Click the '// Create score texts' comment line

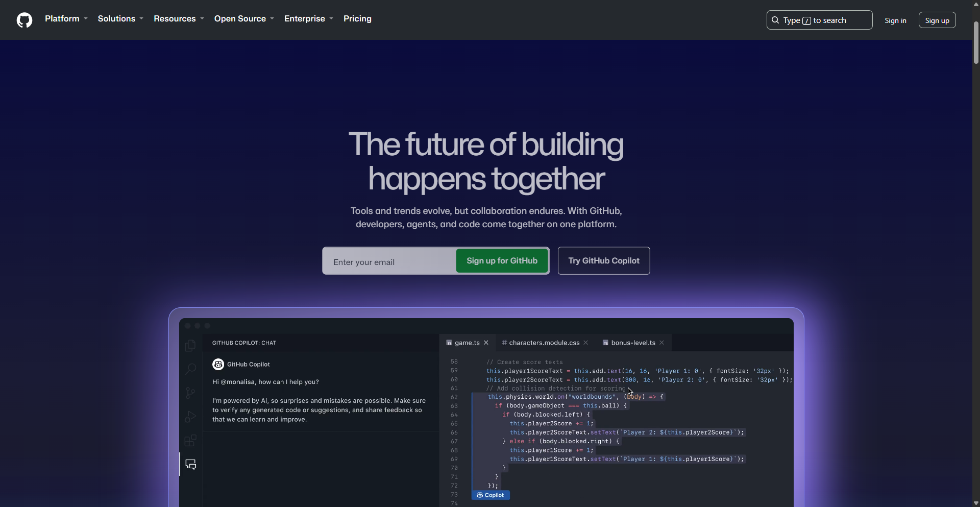525,362
